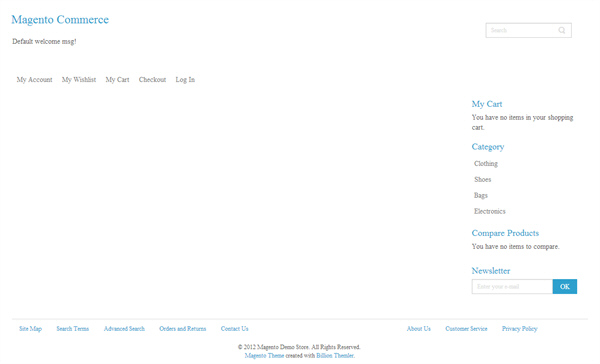
Task: Go to Checkout
Action: pos(152,80)
